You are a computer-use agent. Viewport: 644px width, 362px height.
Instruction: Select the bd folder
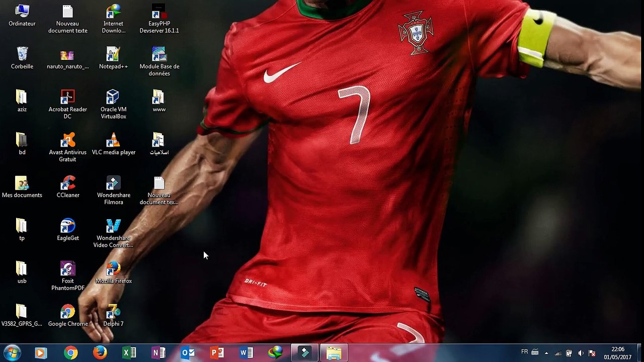pos(22,144)
